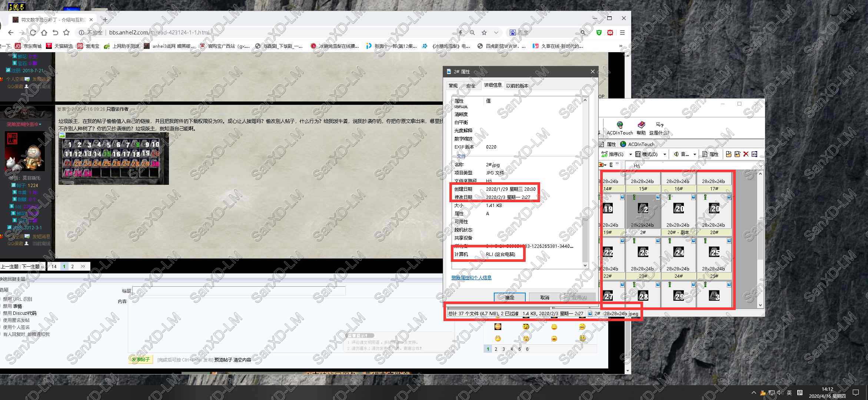Click the 删除属性和个人信息 link

pos(471,277)
